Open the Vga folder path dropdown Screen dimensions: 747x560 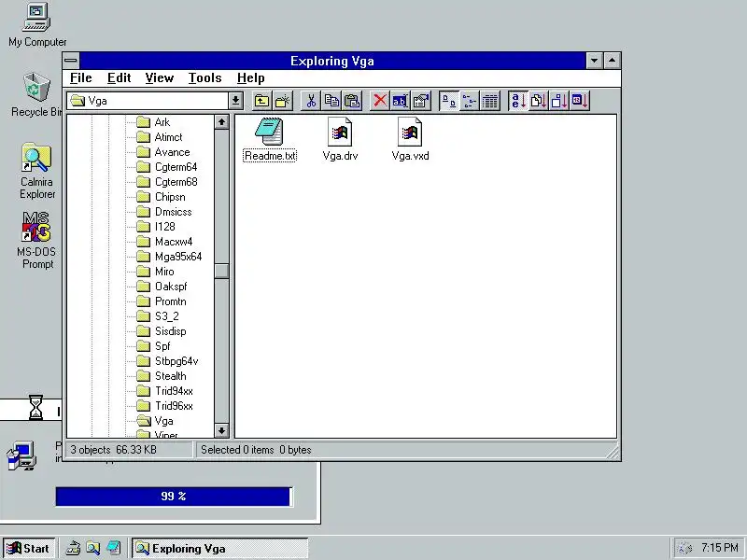(235, 101)
